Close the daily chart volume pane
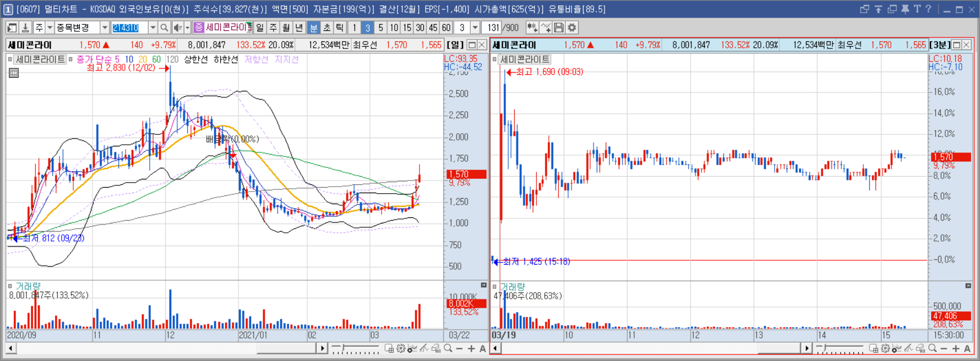This screenshot has width=980, height=361. point(483,285)
